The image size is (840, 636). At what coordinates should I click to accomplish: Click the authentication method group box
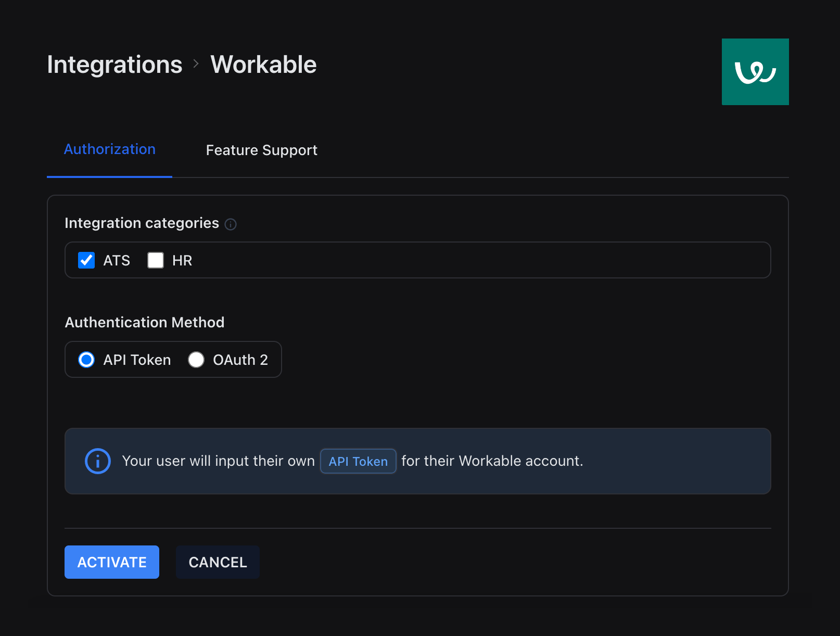(173, 360)
